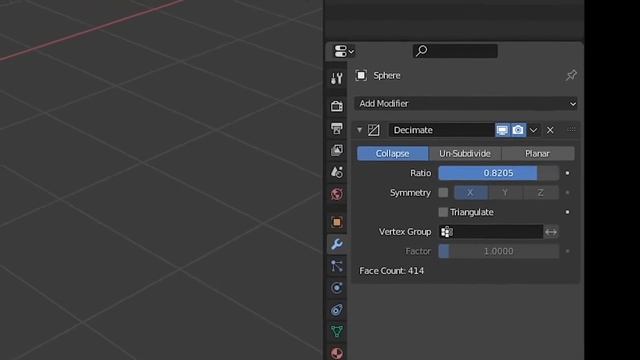Select symmetry axis X
This screenshot has height=360, width=640.
470,193
